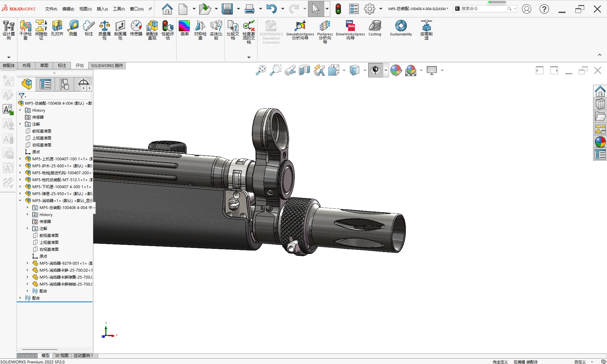Expand the MP5-下机匣 tree node
Viewport: 607px width, 364px height.
(x=21, y=187)
